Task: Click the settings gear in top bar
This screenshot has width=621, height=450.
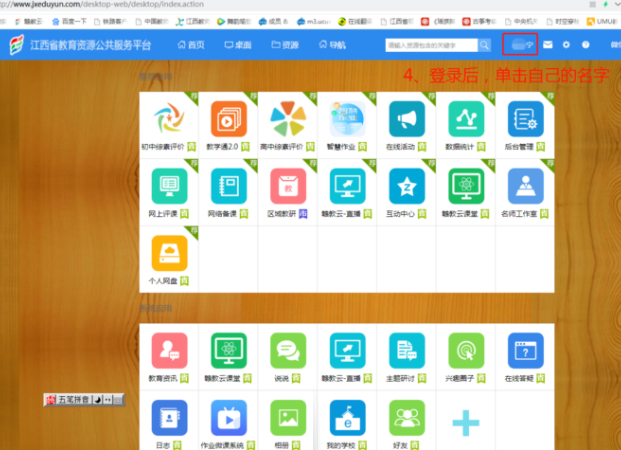Action: [x=566, y=45]
